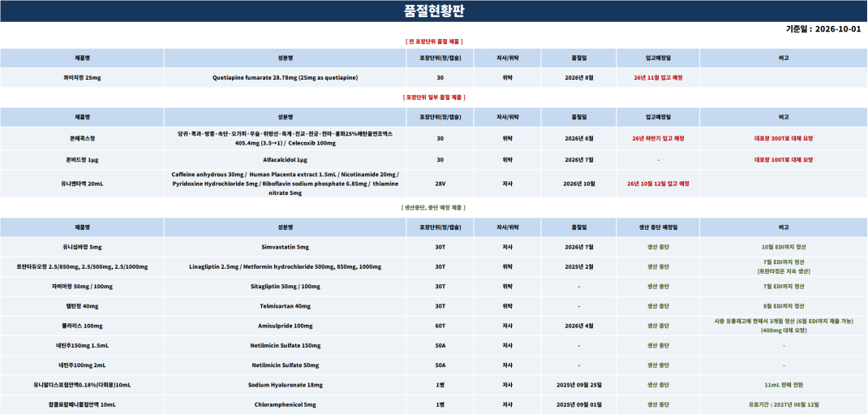The image size is (868, 415).
Task: Click the 유효기간 : 2027년 06월 12일 note
Action: (784, 404)
